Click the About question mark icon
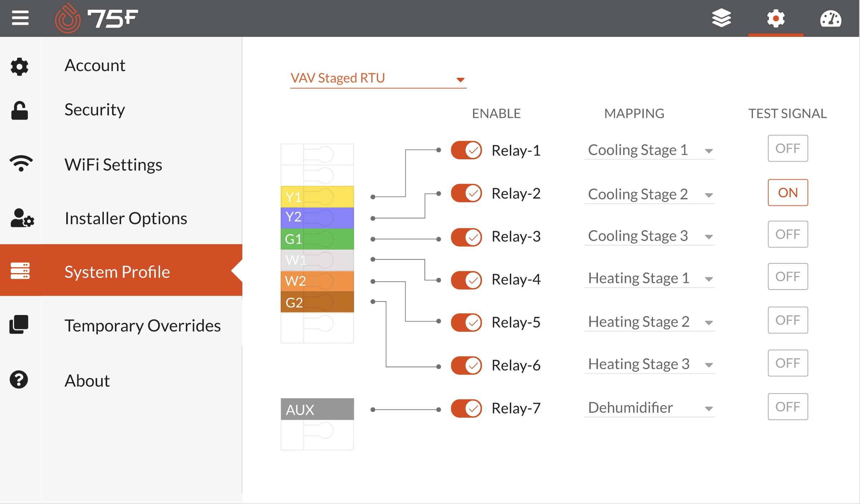 (19, 380)
